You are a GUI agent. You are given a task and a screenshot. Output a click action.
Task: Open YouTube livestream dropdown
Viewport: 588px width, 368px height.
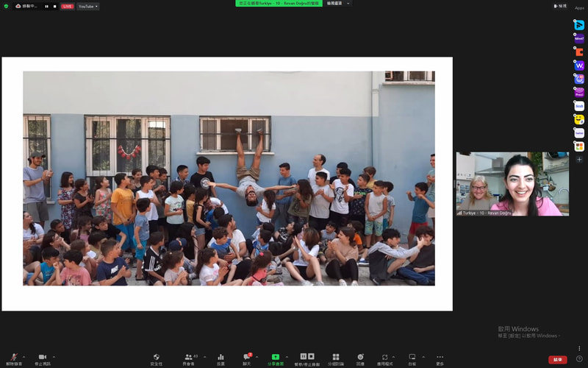(x=88, y=7)
